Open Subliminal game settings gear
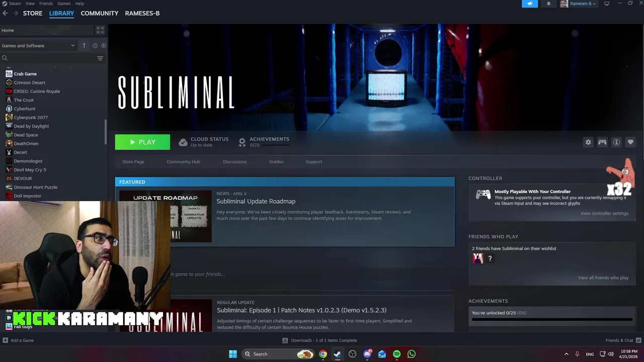Viewport: 644px width, 362px height. (x=588, y=142)
